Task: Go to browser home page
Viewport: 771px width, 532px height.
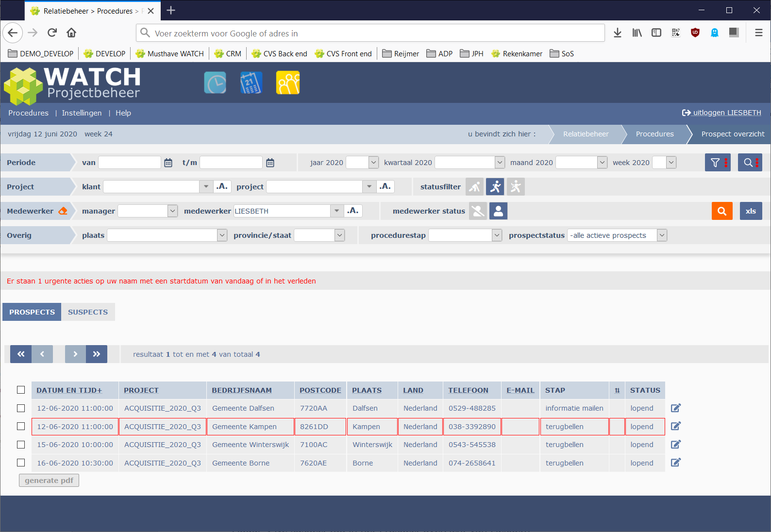Action: tap(71, 33)
